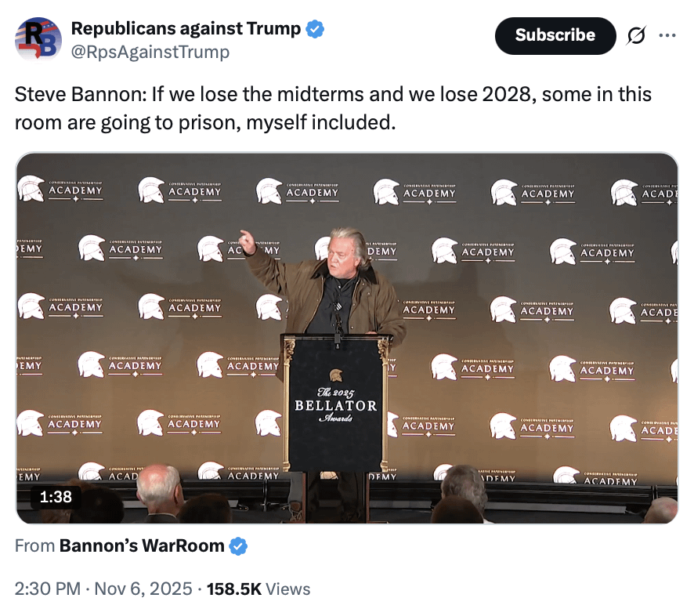Click verified badge next to Bannon's WarRoom
This screenshot has width=694, height=616.
coord(238,546)
